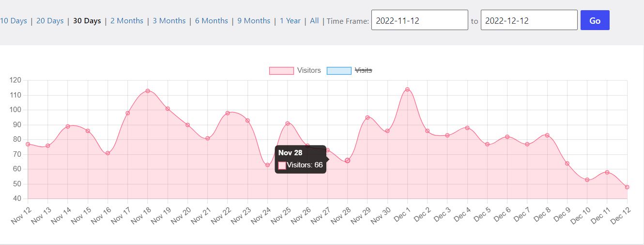The width and height of the screenshot is (644, 245).
Task: Show statistics for 2 Months
Action: coord(127,21)
